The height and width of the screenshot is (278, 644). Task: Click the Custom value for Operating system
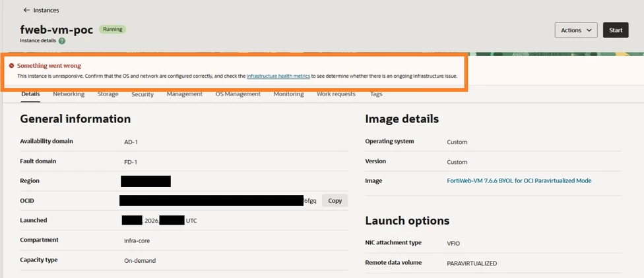pyautogui.click(x=457, y=142)
